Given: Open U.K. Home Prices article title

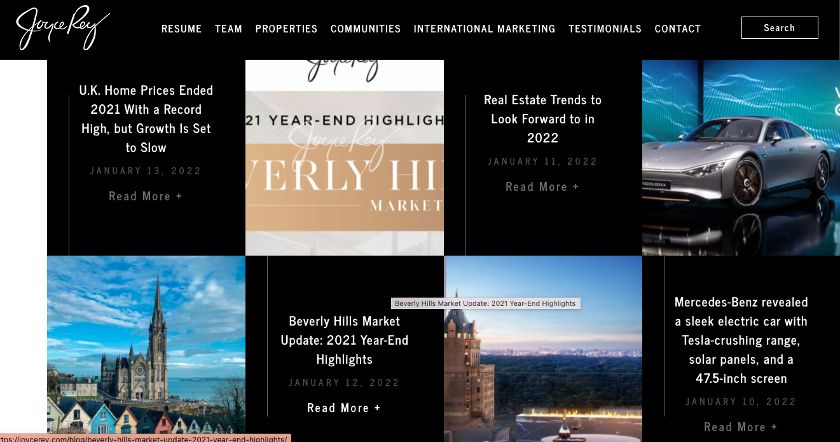Looking at the screenshot, I should 146,119.
